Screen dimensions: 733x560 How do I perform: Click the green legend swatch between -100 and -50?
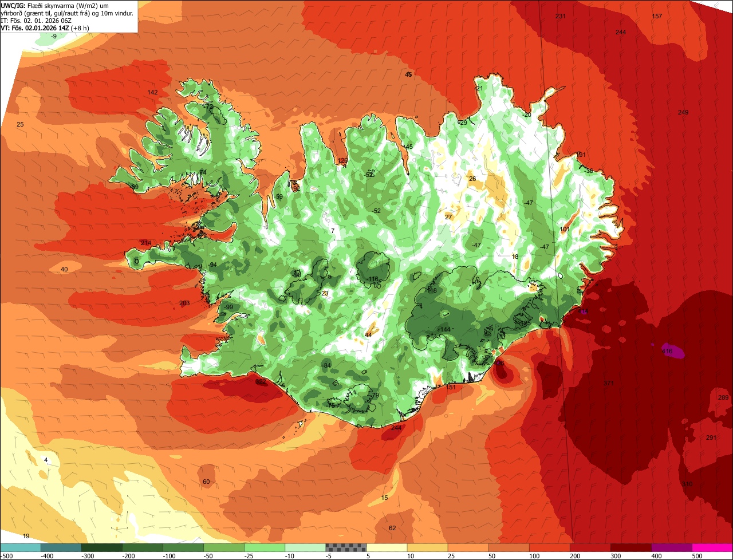[x=183, y=547]
